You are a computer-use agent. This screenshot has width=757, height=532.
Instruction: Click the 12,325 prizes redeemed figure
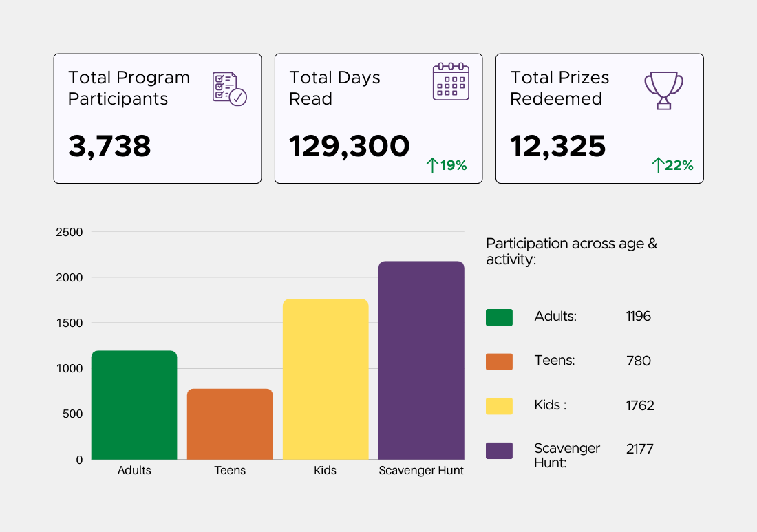coord(557,146)
